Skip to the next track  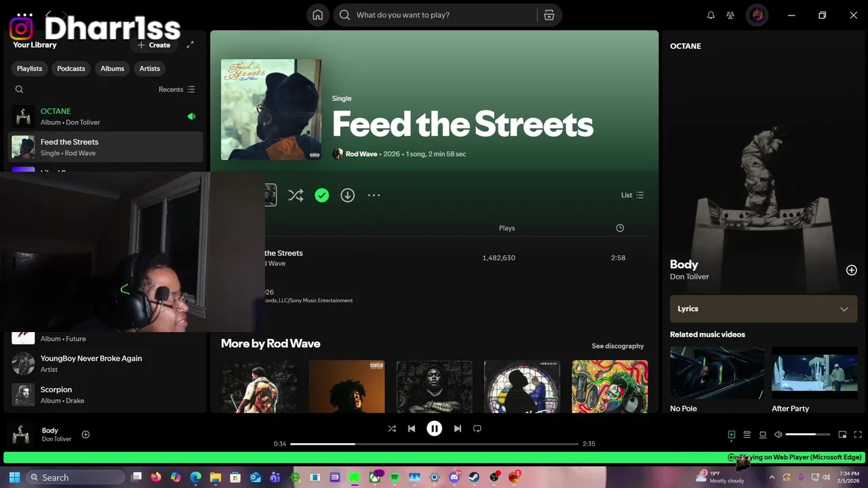point(458,428)
